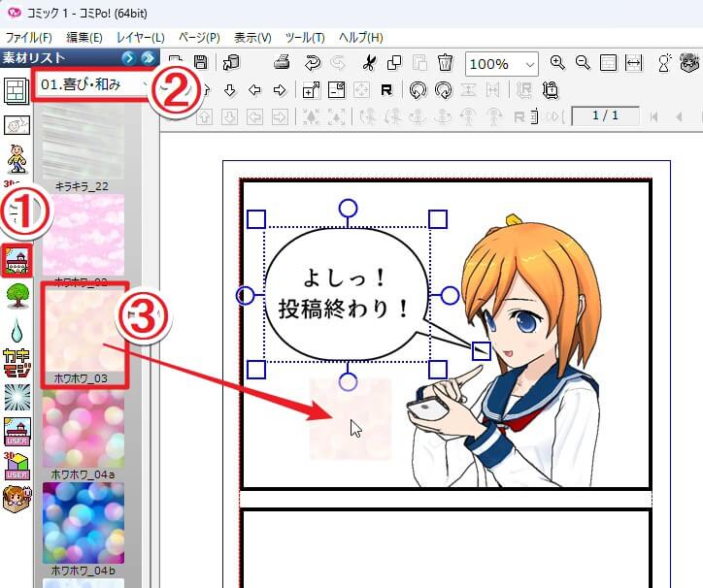This screenshot has height=588, width=703.
Task: Delete selection with the trash can icon
Action: (x=445, y=63)
